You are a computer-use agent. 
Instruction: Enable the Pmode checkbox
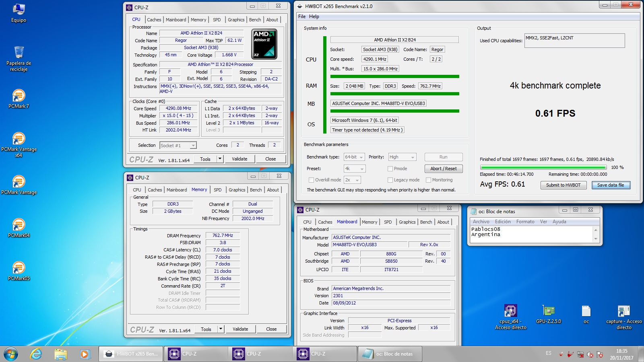(x=390, y=169)
